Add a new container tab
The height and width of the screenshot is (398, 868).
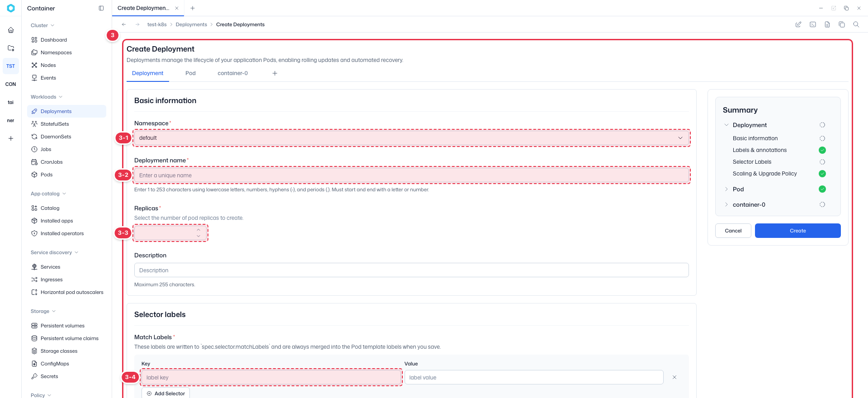coord(275,73)
